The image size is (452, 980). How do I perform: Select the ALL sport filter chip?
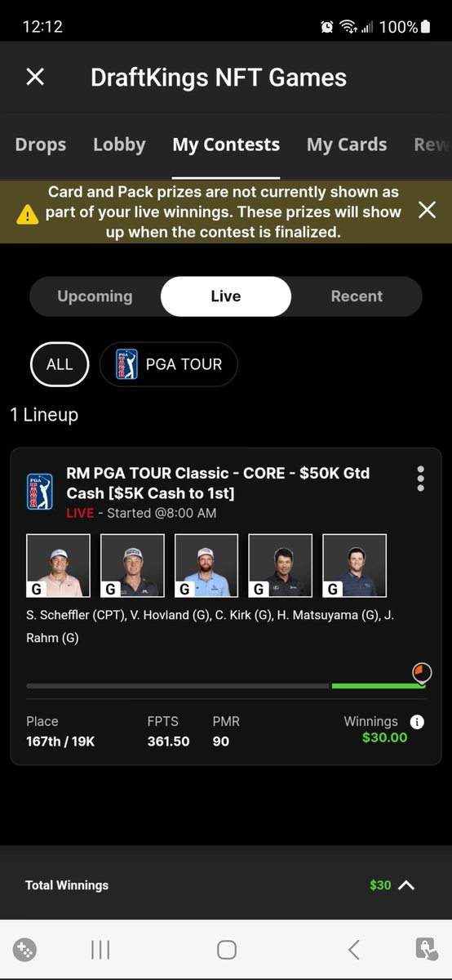coord(60,364)
